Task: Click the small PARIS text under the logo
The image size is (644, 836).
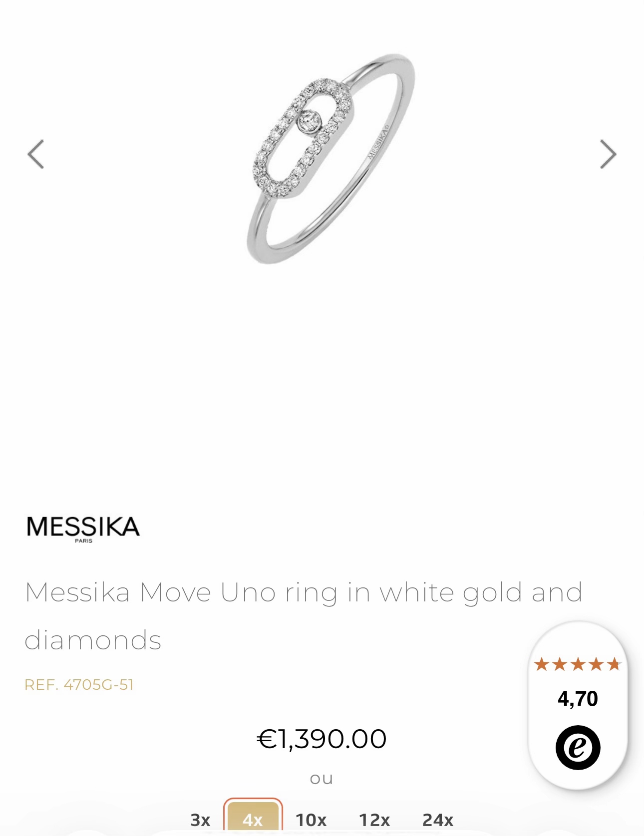Action: (x=83, y=541)
